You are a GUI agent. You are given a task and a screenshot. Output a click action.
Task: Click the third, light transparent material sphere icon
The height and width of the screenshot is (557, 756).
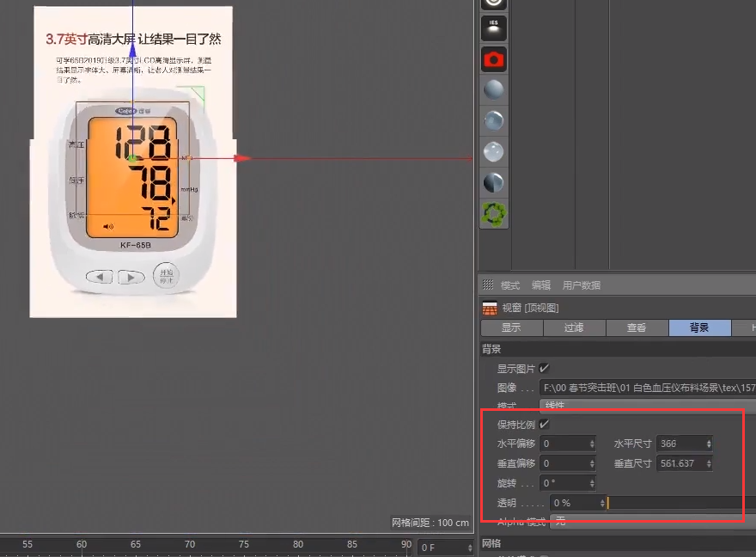494,152
